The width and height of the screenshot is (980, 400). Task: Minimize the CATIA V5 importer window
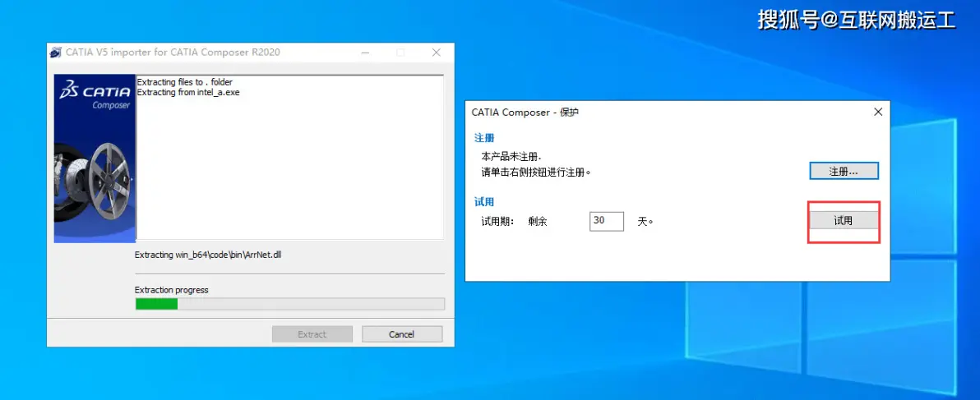point(364,53)
